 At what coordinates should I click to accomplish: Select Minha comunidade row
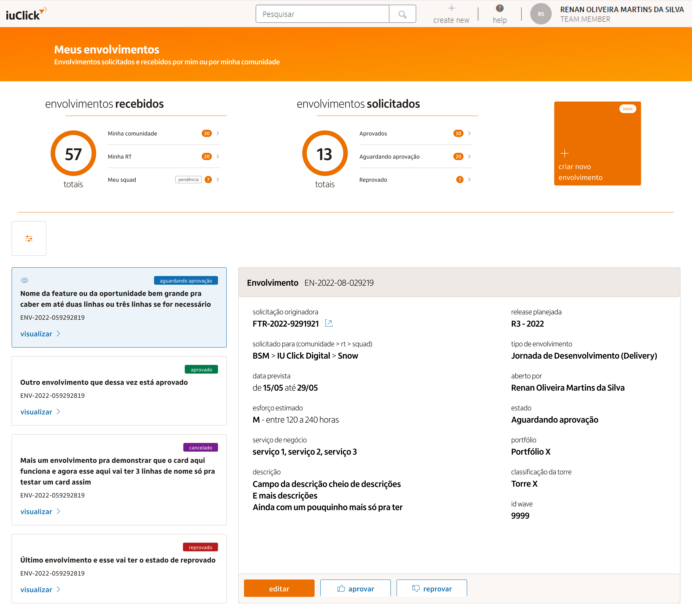164,133
